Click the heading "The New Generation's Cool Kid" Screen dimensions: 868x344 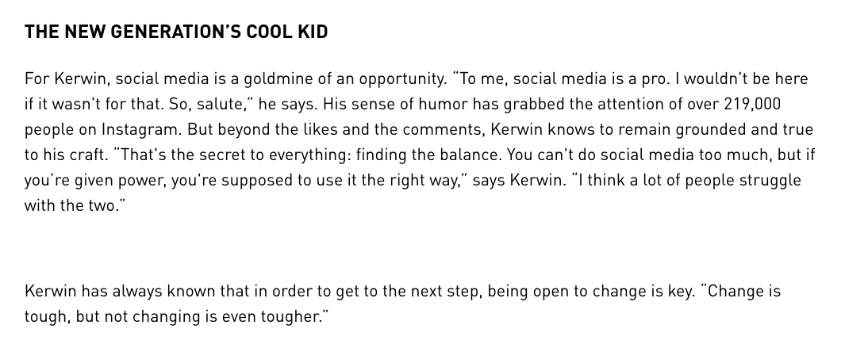tap(176, 32)
